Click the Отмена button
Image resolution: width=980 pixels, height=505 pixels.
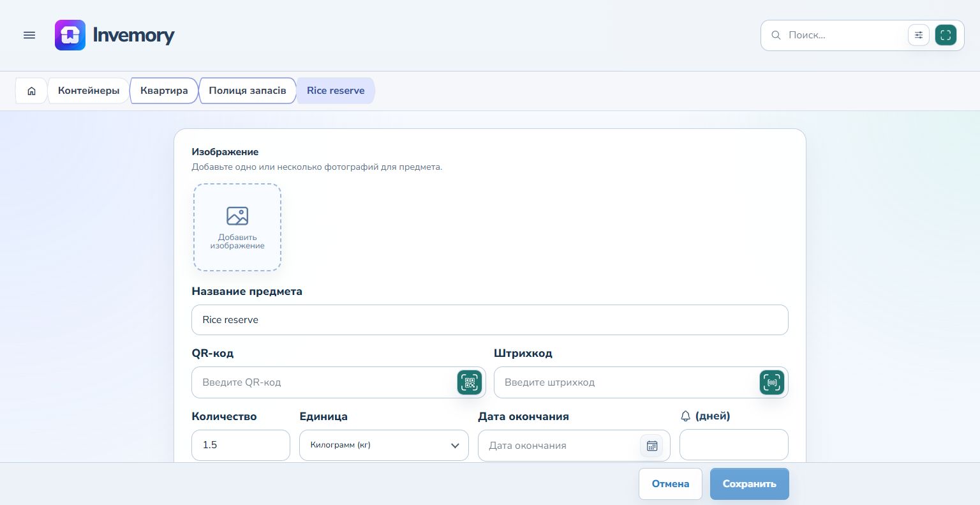[x=671, y=484]
